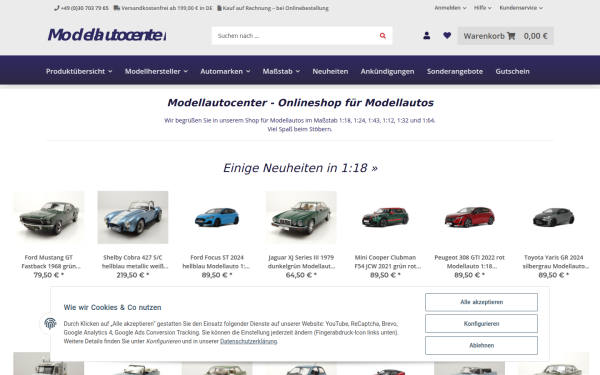Open the Datenschutzerklärung link
The image size is (600, 375).
[x=248, y=341]
